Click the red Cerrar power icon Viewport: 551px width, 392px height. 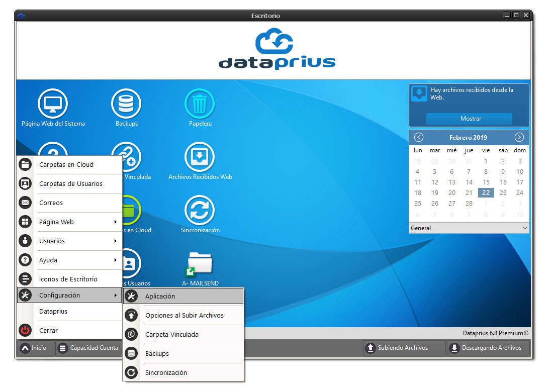pyautogui.click(x=25, y=330)
